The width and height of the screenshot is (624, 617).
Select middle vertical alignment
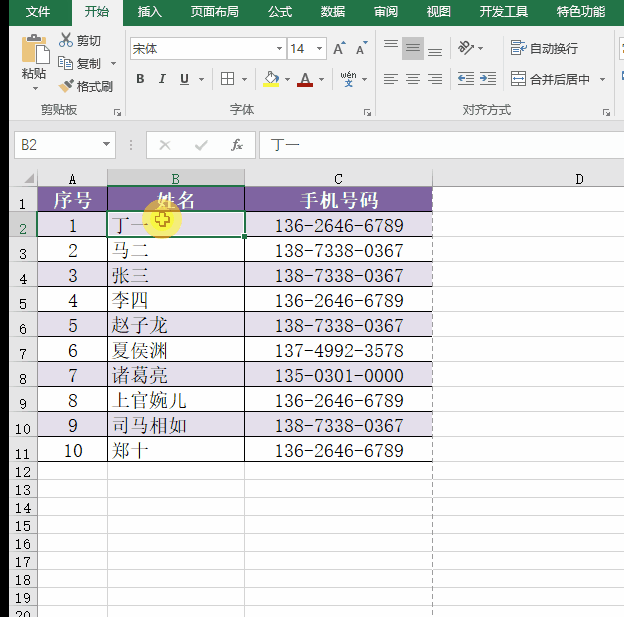pos(413,49)
